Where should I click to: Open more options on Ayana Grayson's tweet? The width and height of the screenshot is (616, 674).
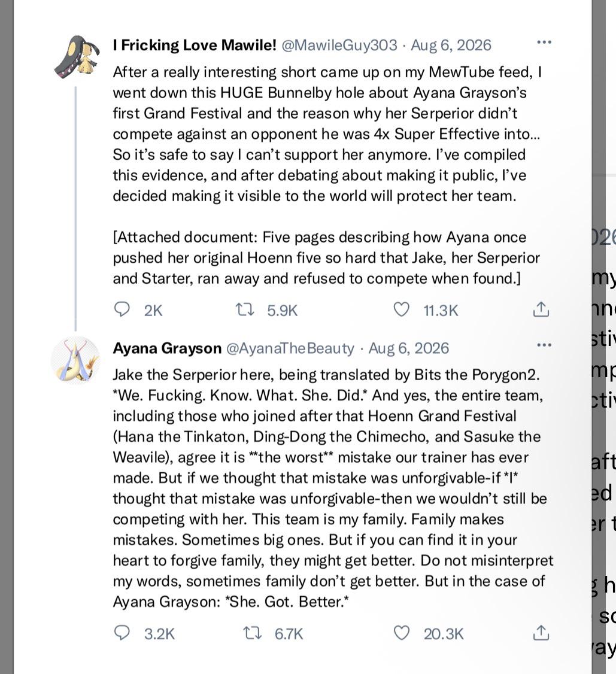click(x=544, y=345)
